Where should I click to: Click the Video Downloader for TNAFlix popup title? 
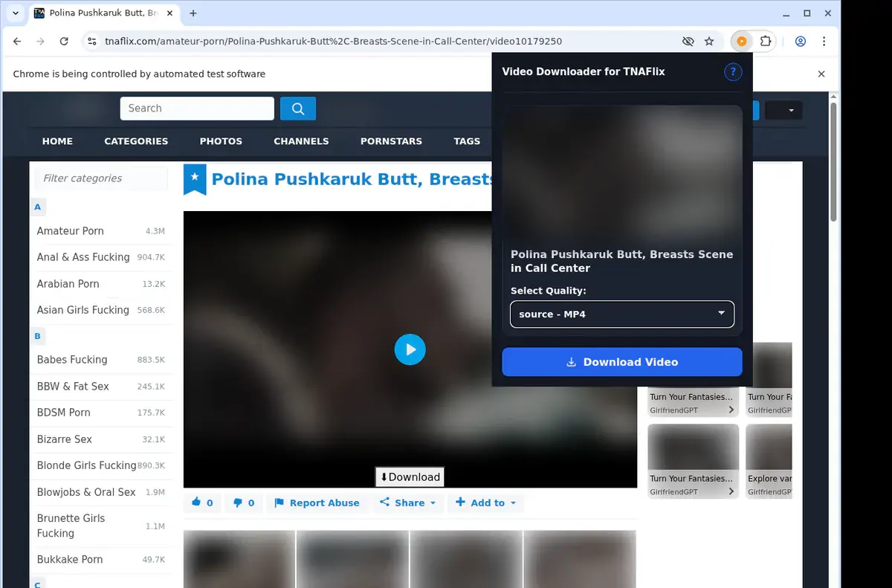coord(584,72)
